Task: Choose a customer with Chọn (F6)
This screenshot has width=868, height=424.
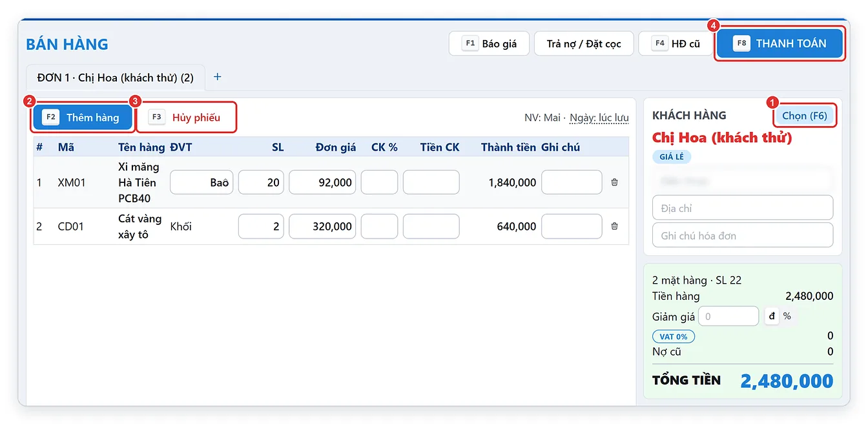Action: [804, 116]
